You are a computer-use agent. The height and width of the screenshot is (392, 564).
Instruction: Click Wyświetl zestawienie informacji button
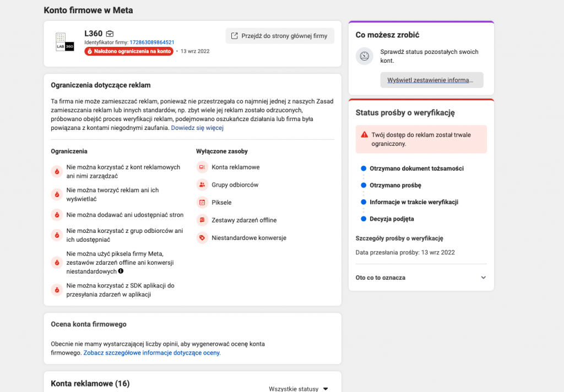431,80
